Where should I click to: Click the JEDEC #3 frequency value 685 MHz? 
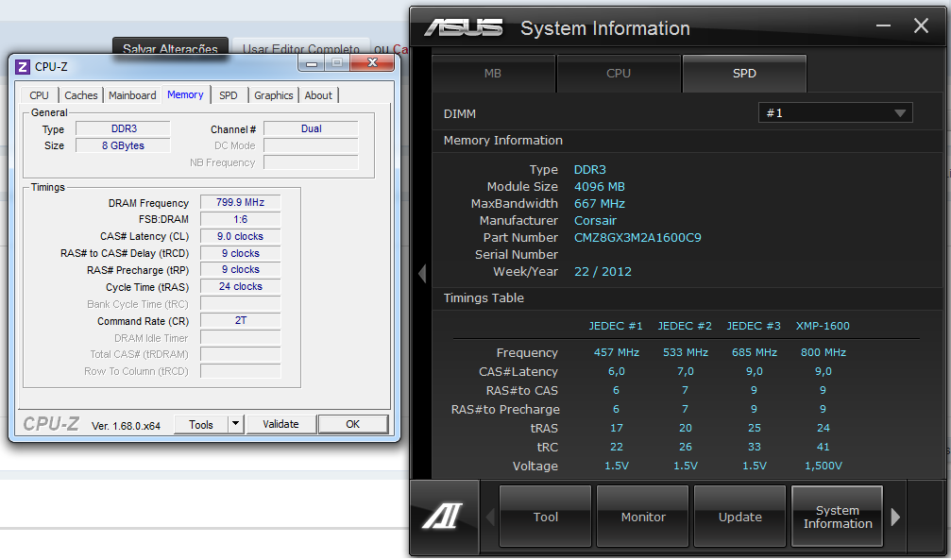pyautogui.click(x=755, y=352)
